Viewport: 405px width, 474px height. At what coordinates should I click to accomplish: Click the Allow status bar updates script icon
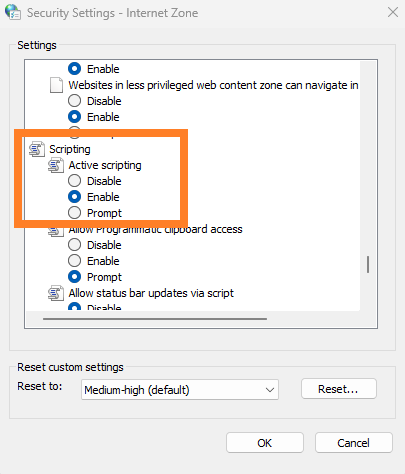coord(56,293)
